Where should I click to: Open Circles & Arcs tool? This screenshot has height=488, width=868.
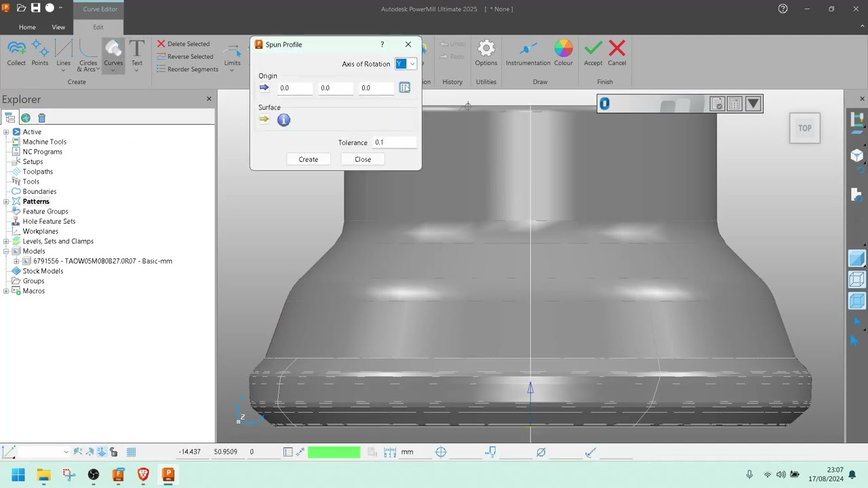[x=88, y=56]
